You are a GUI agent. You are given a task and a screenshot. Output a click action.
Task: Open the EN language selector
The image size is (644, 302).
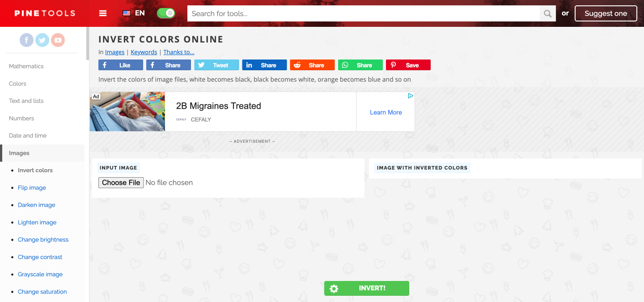(x=134, y=13)
